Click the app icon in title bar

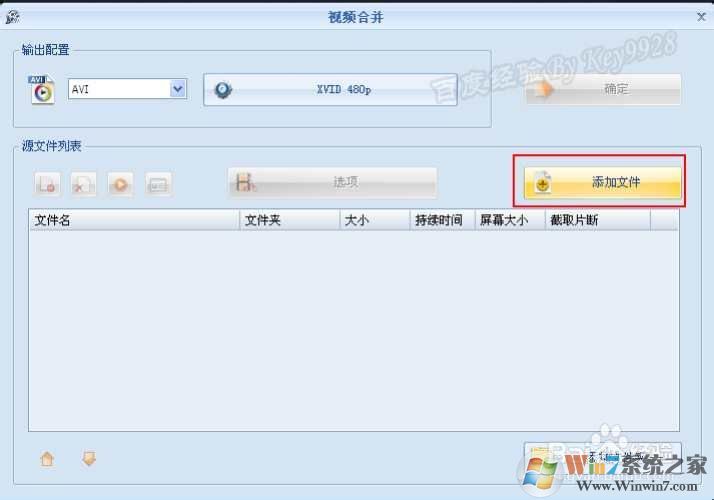point(13,17)
